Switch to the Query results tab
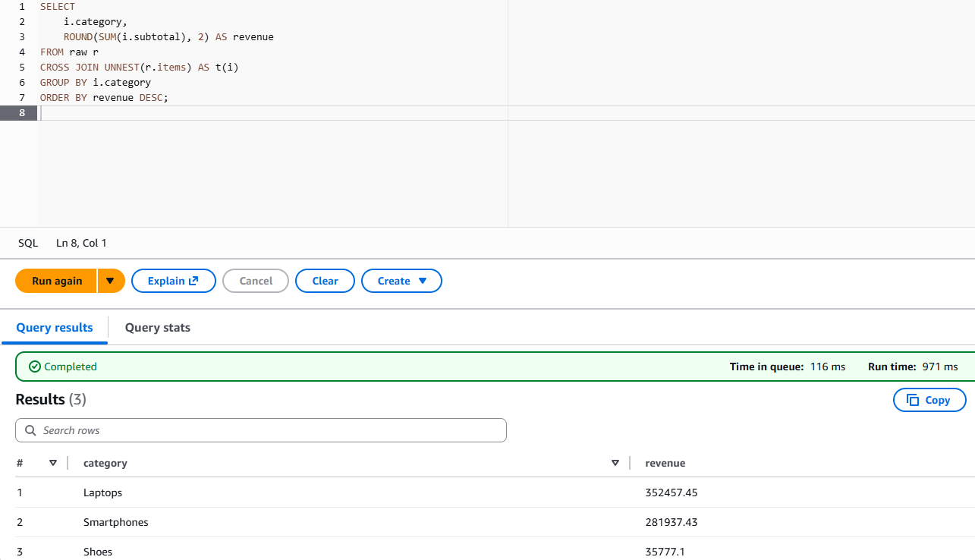The width and height of the screenshot is (975, 560). (55, 328)
